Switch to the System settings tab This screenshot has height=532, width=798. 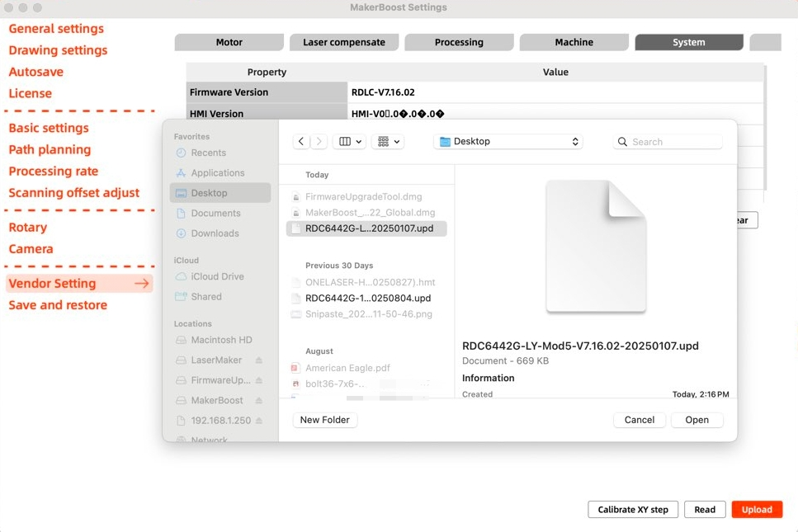tap(688, 41)
